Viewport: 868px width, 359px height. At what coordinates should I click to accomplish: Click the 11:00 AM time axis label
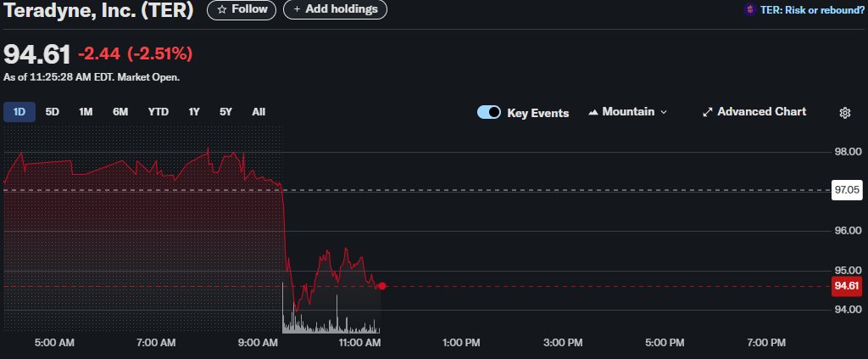[x=359, y=343]
